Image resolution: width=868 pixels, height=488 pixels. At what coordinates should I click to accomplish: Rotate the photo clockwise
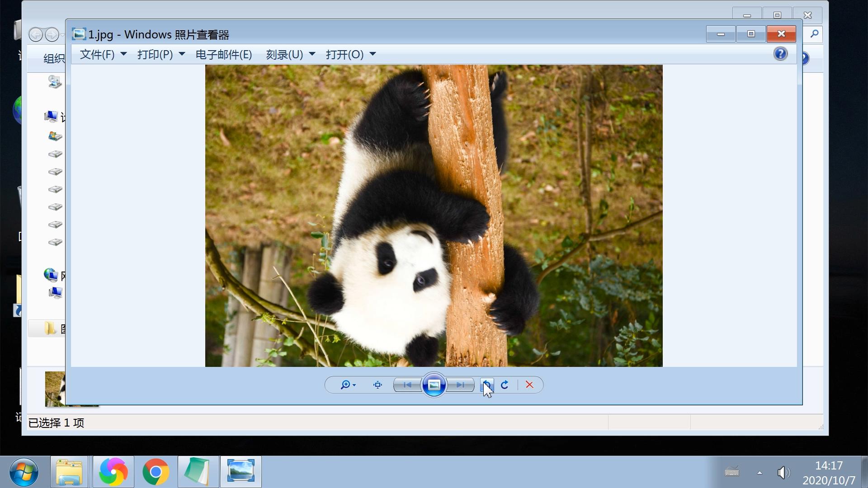pos(505,385)
